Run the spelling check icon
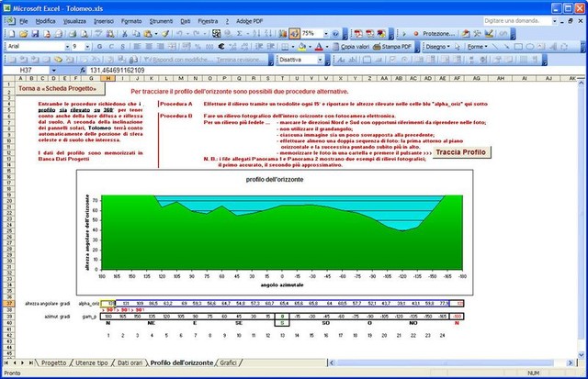Image resolution: width=588 pixels, height=379 pixels. (x=98, y=34)
